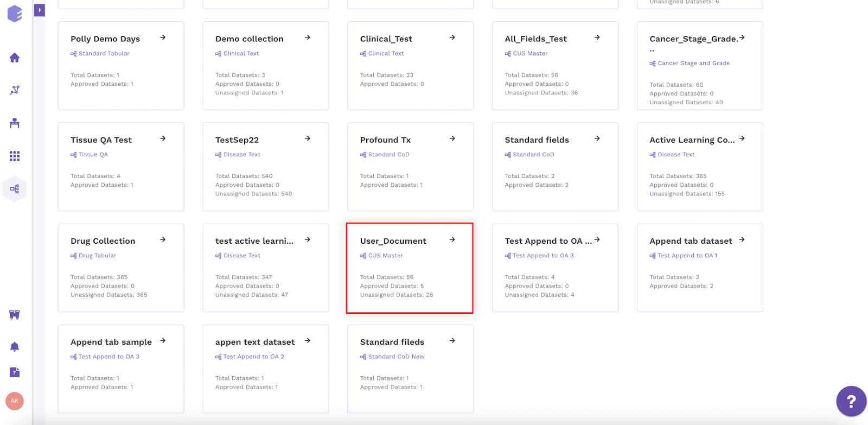Select the Append tab dataset card title

coord(691,241)
